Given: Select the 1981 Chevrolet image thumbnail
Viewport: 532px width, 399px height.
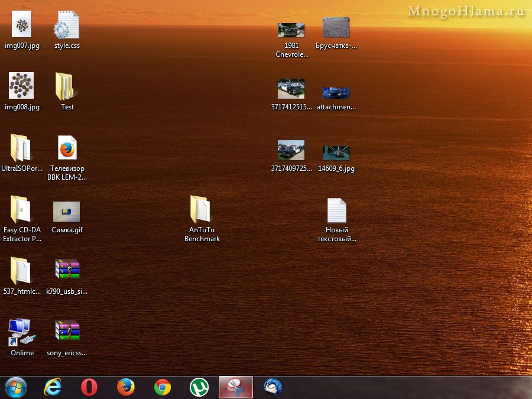Looking at the screenshot, I should (291, 30).
